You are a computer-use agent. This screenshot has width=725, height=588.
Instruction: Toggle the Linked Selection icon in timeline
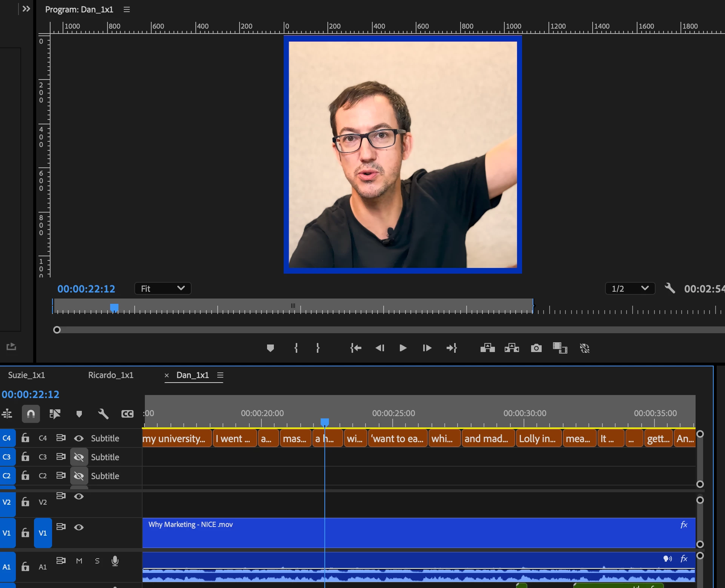click(55, 414)
